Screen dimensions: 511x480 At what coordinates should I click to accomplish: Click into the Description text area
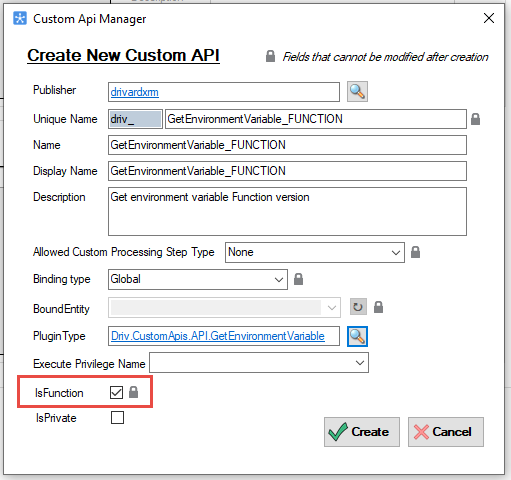(x=287, y=211)
